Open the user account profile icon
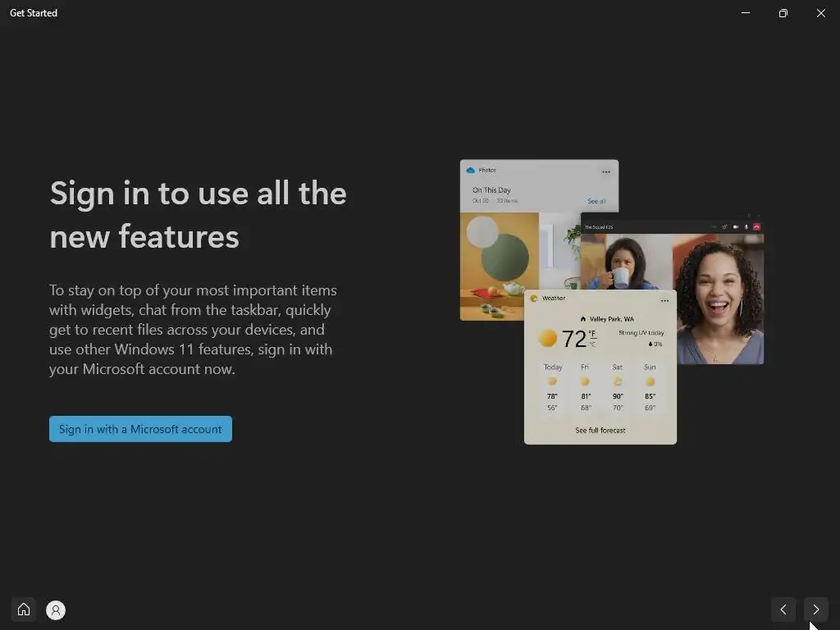 [56, 610]
